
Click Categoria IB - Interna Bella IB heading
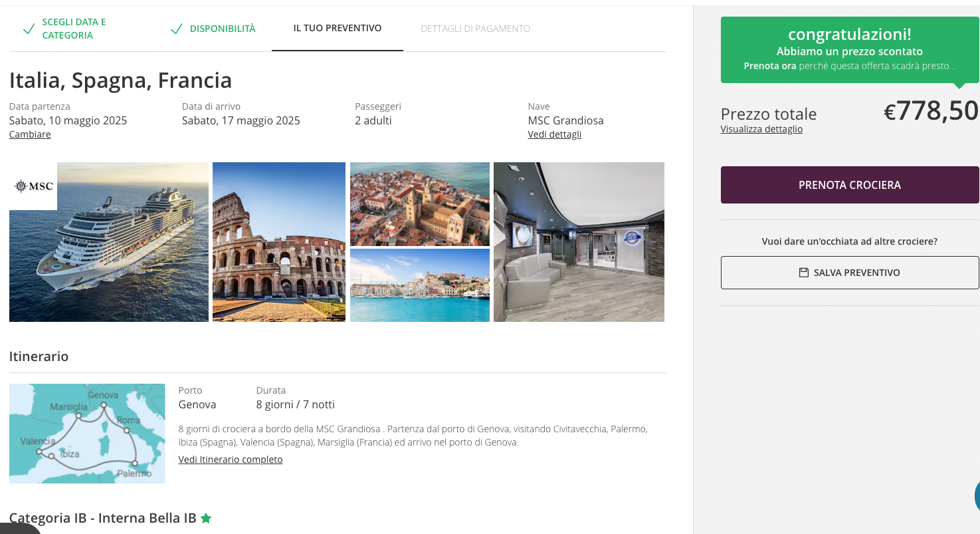[103, 518]
